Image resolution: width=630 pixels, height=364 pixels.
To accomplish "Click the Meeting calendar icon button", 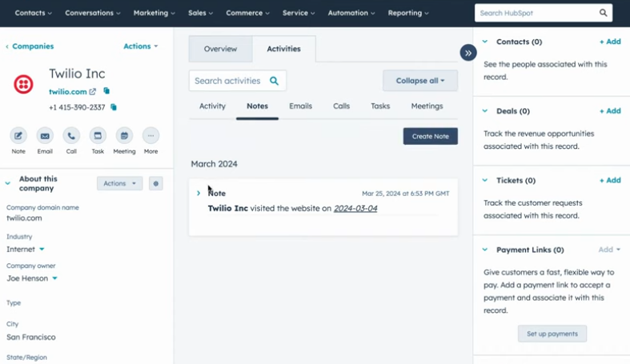I will 124,136.
